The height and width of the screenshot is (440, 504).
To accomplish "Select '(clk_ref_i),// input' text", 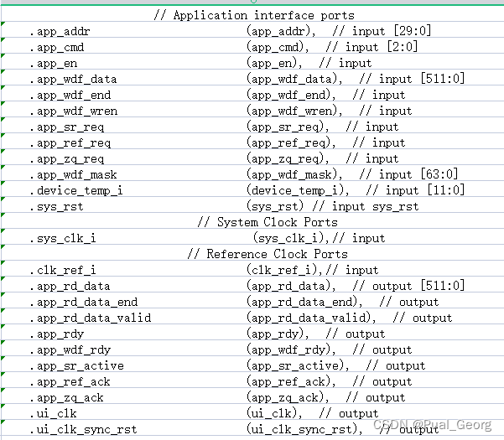I will (313, 270).
